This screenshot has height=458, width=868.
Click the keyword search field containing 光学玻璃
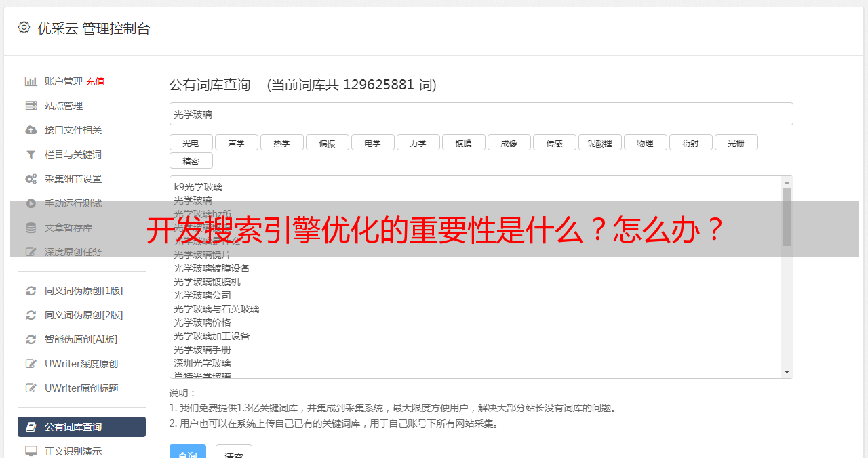pyautogui.click(x=481, y=114)
